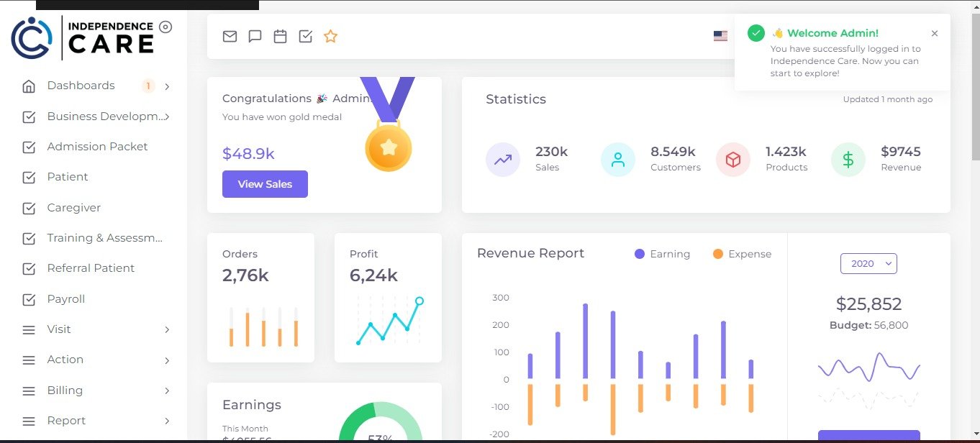Click the "$48.9k" sales amount
Viewport: 980px width, 443px height.
248,154
